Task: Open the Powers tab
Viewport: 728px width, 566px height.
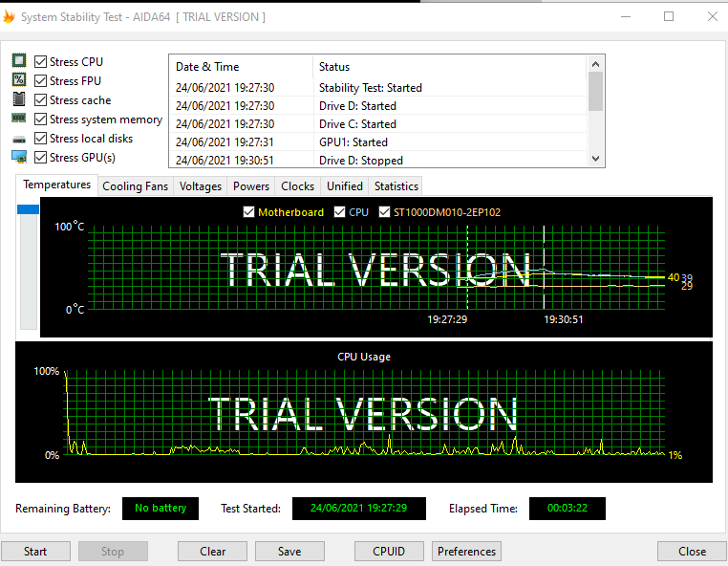Action: click(x=251, y=186)
